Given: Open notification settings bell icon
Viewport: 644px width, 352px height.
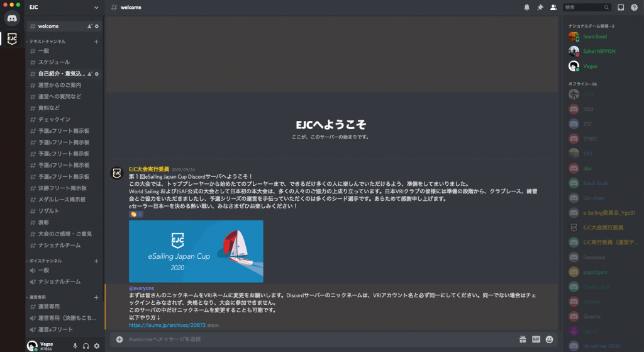Looking at the screenshot, I should 526,8.
